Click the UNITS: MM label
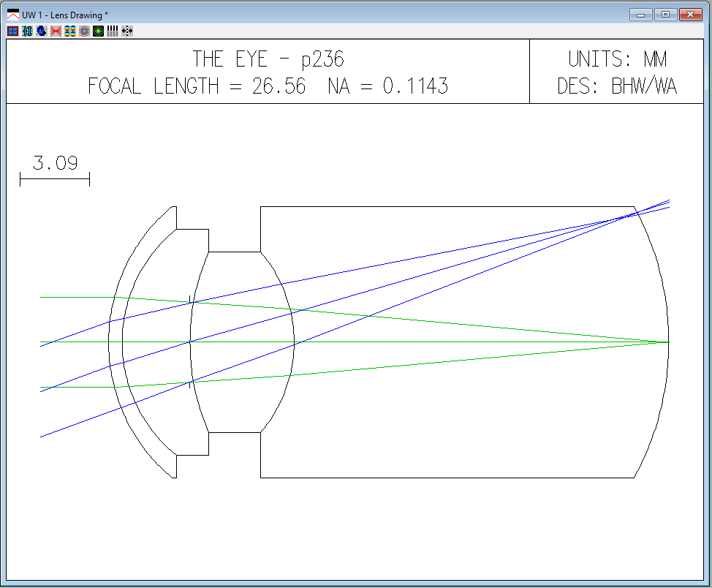 617,59
